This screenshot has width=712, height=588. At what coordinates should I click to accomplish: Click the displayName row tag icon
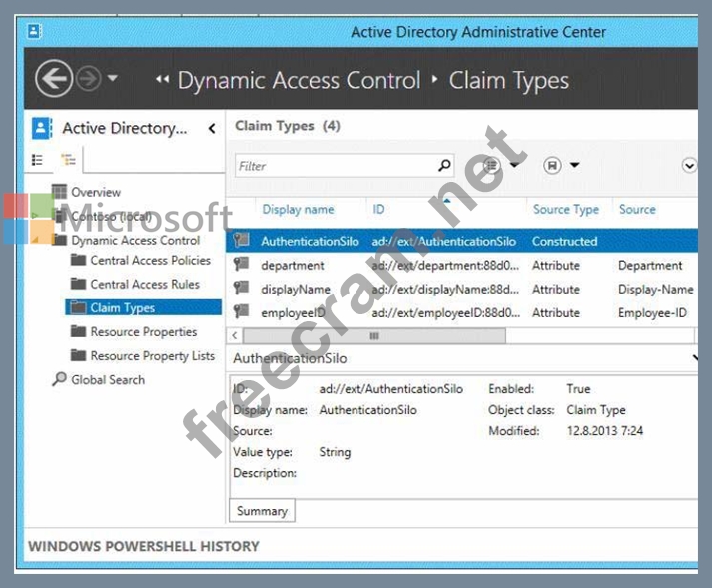click(x=241, y=288)
